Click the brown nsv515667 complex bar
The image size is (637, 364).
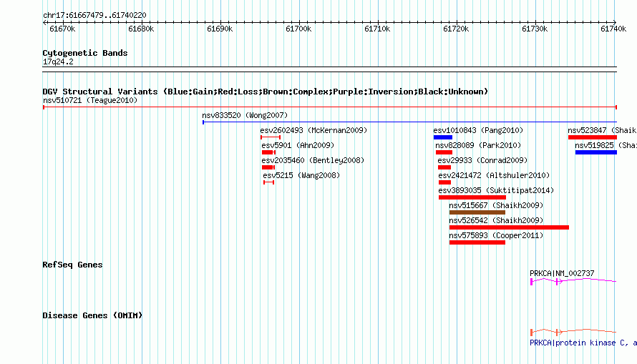pos(477,212)
